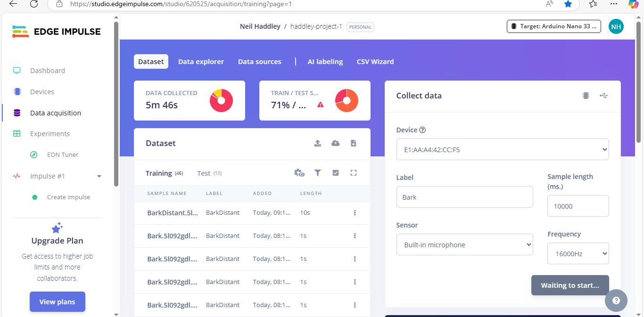Click the Data acquisition database icon
This screenshot has width=644, height=317.
tap(17, 113)
